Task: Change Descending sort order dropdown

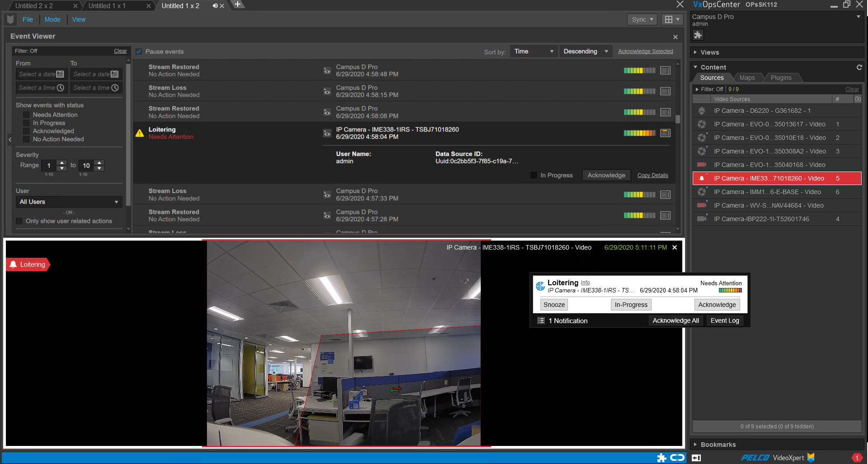Action: (586, 51)
